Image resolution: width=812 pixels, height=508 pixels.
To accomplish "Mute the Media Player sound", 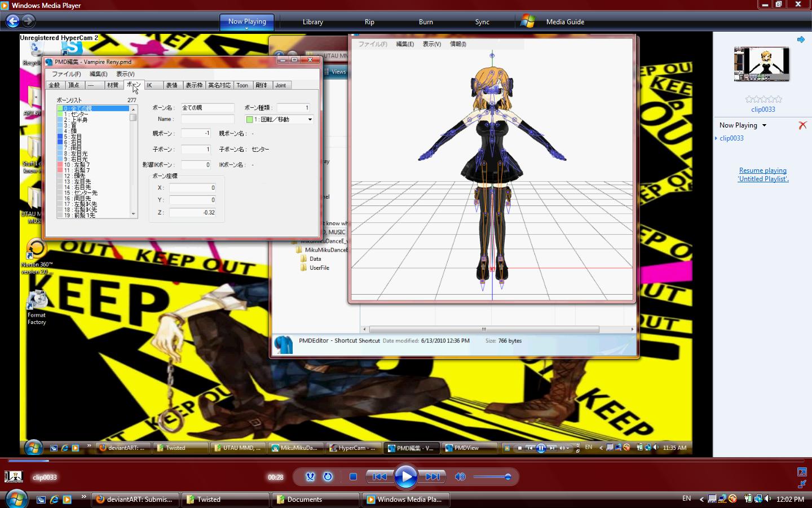I will point(460,476).
